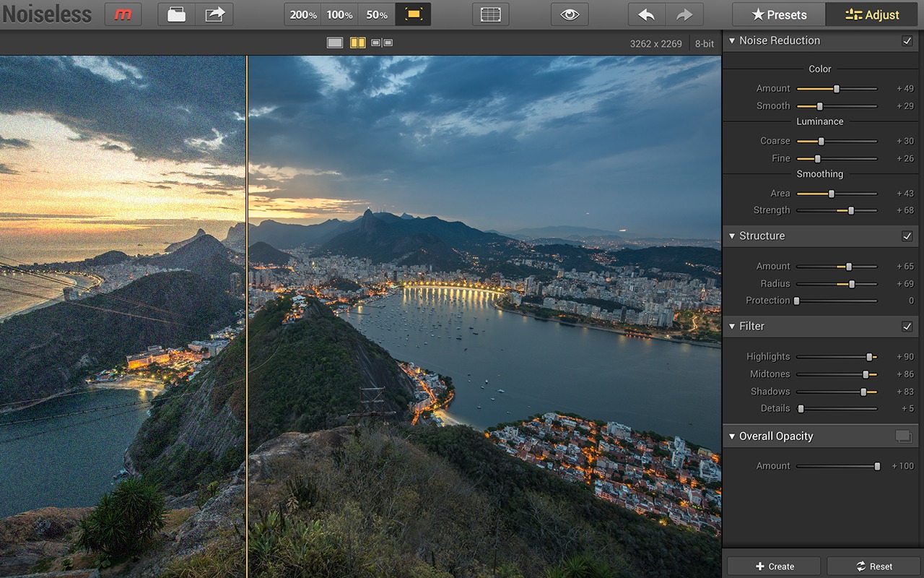Collapse the Overall Opacity section
Viewport: 924px width, 578px height.
[732, 436]
